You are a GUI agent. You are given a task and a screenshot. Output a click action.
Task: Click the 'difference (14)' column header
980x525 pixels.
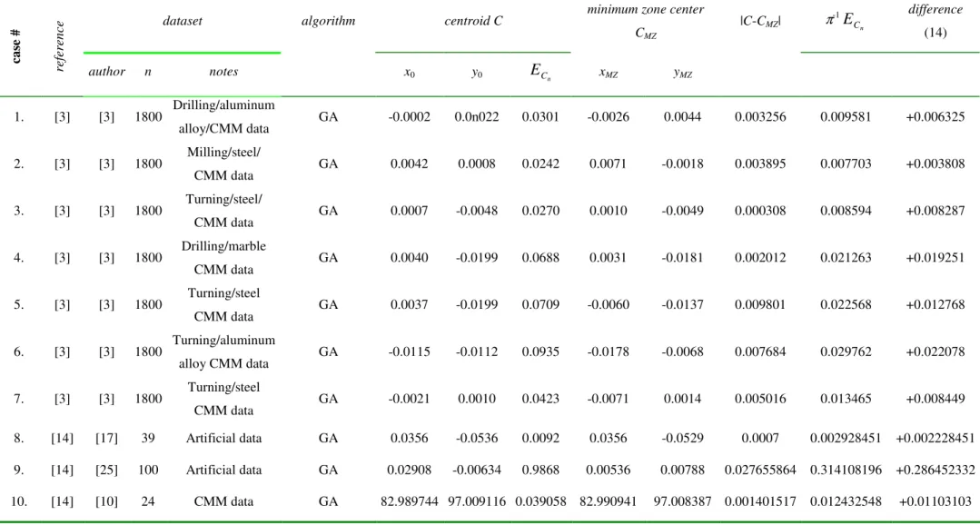(935, 22)
